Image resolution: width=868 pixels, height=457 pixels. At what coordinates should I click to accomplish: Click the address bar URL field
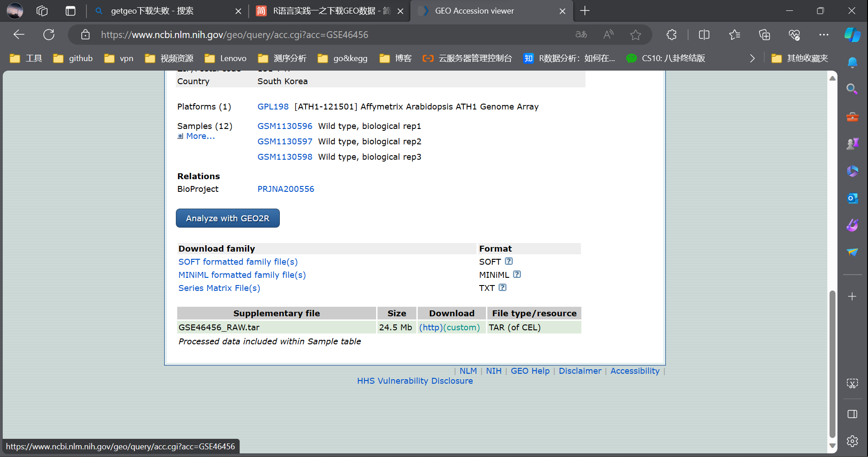pyautogui.click(x=316, y=35)
